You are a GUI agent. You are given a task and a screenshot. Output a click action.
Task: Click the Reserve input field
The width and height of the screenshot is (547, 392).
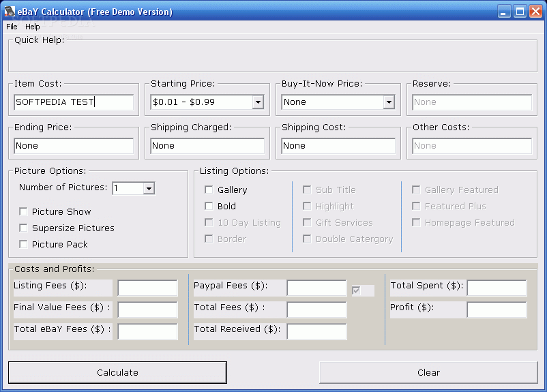472,102
